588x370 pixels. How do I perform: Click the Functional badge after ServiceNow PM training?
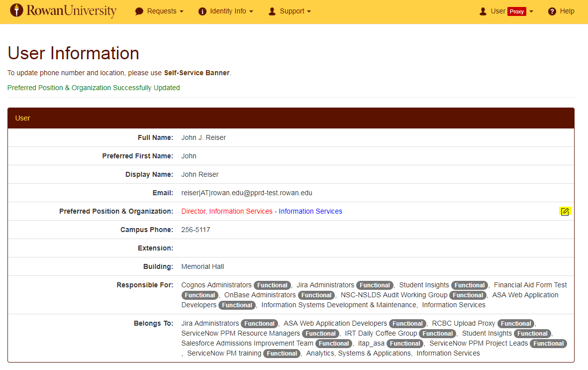(282, 354)
